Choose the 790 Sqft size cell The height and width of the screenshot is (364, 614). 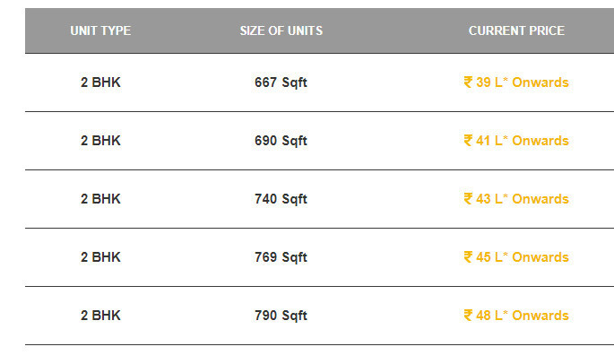[281, 316]
